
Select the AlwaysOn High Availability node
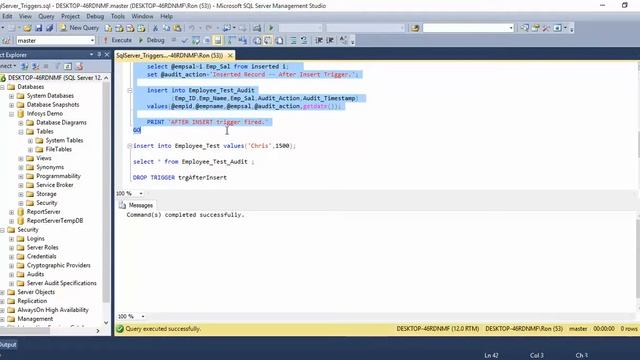coord(53,310)
